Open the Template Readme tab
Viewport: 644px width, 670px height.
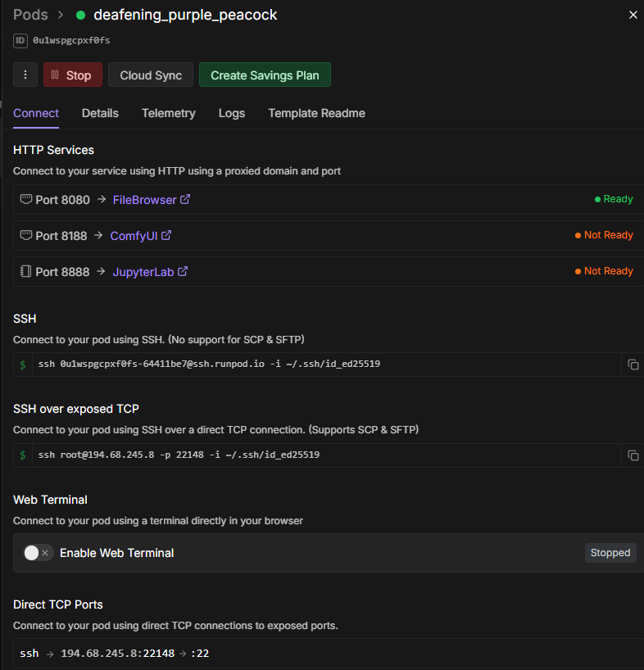316,113
